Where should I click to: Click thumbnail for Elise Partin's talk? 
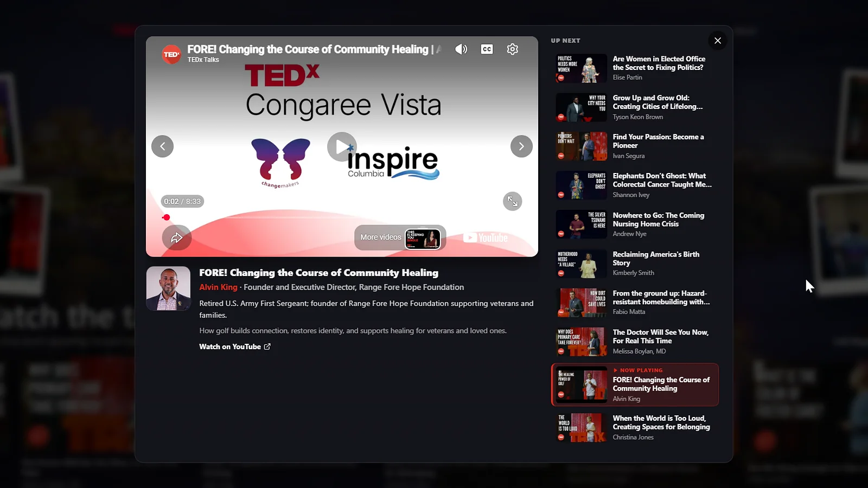pyautogui.click(x=582, y=68)
